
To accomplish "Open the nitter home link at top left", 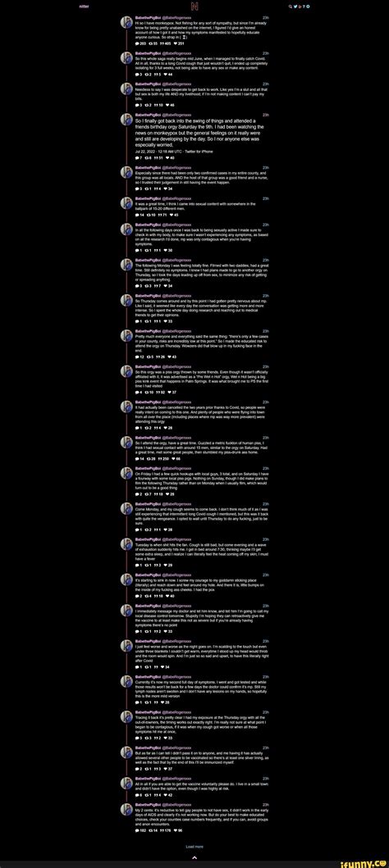I will click(83, 7).
